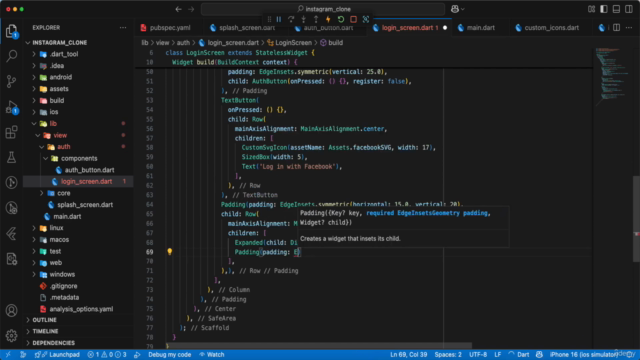Click Watch in status bar
The height and width of the screenshot is (360, 640).
tap(212, 355)
